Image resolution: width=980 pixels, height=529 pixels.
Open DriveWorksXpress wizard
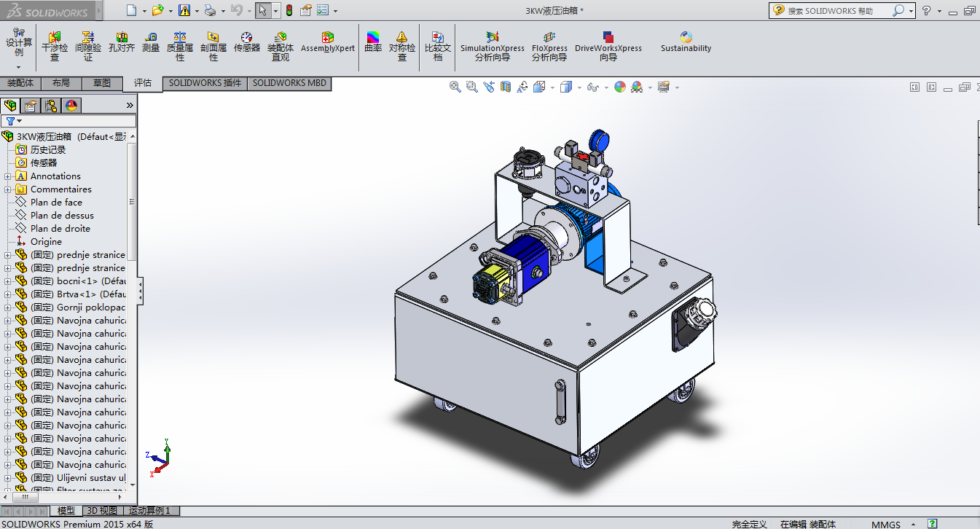(608, 46)
